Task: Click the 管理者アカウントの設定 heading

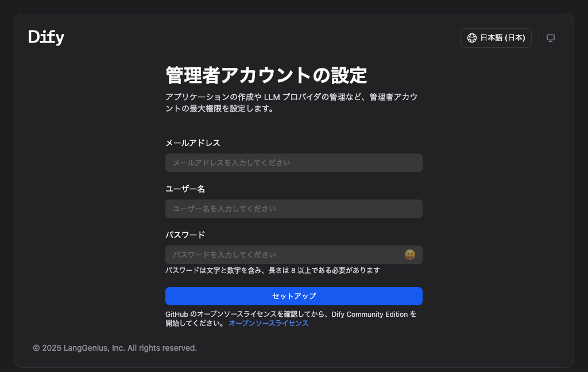Action: click(266, 75)
